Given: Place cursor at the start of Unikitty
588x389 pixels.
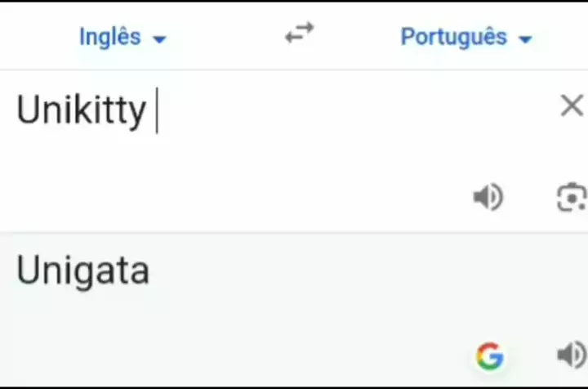Looking at the screenshot, I should click(x=18, y=110).
